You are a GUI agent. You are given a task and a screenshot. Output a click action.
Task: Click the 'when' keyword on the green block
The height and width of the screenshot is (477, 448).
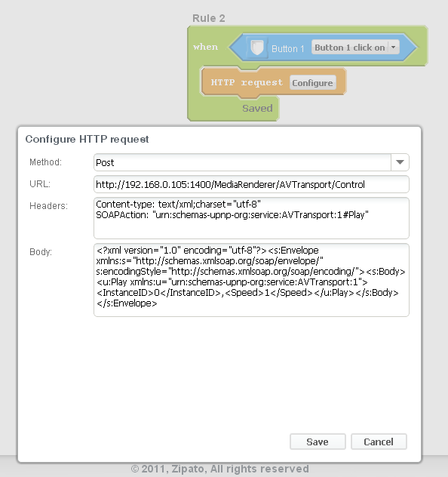tap(206, 47)
